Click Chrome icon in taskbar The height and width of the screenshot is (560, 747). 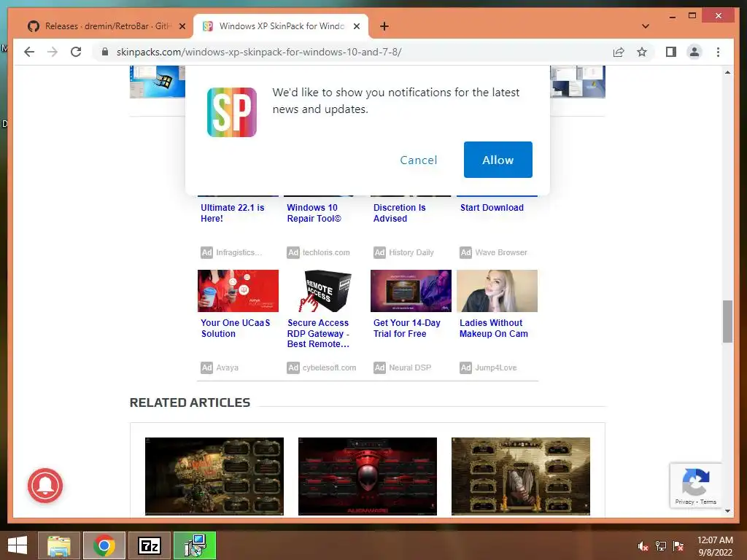pos(104,545)
